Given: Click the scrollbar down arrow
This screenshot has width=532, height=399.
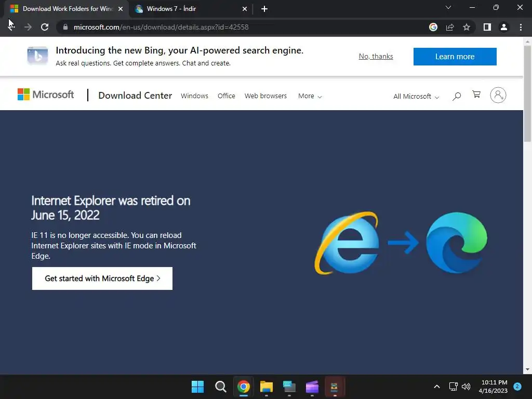Looking at the screenshot, I should tap(528, 369).
